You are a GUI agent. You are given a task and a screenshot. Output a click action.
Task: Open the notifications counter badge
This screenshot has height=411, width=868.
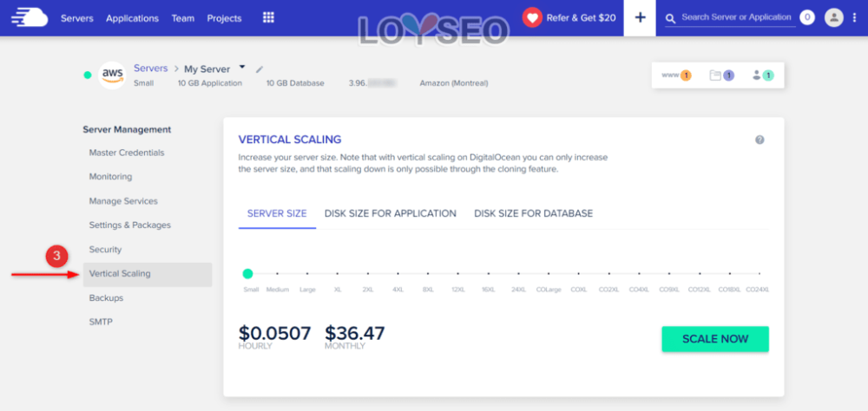click(x=807, y=17)
